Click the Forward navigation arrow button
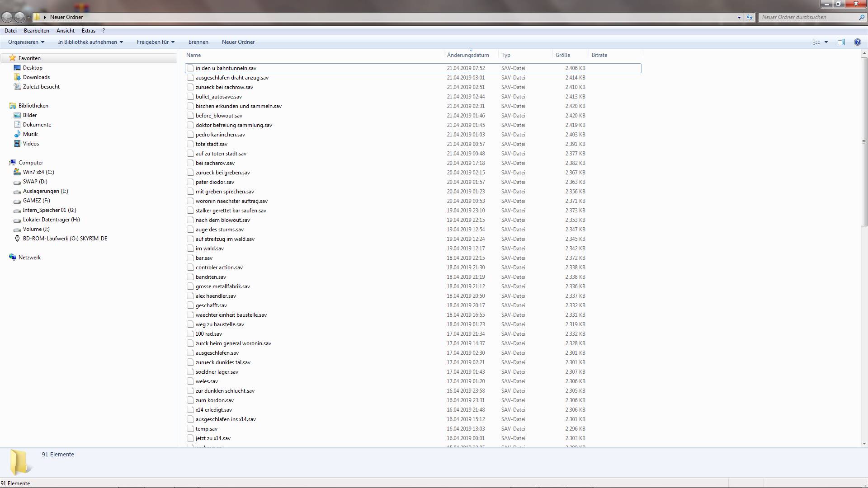 (19, 17)
